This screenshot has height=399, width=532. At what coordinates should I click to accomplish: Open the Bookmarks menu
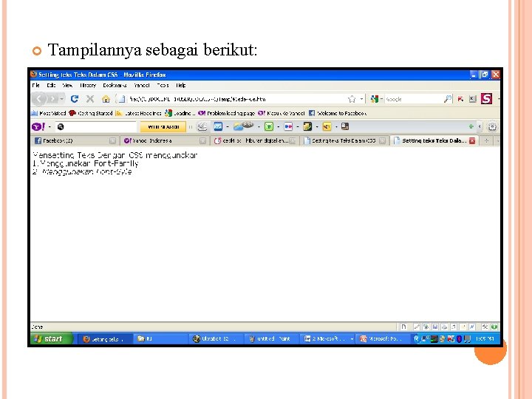115,85
